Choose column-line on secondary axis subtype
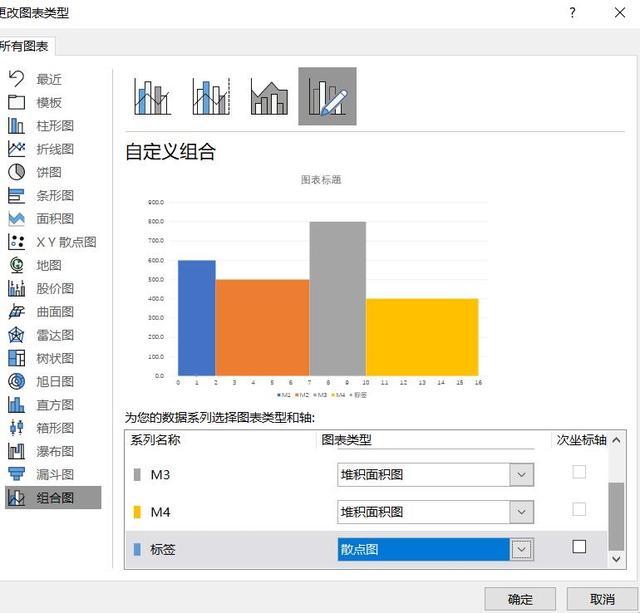 coord(211,96)
